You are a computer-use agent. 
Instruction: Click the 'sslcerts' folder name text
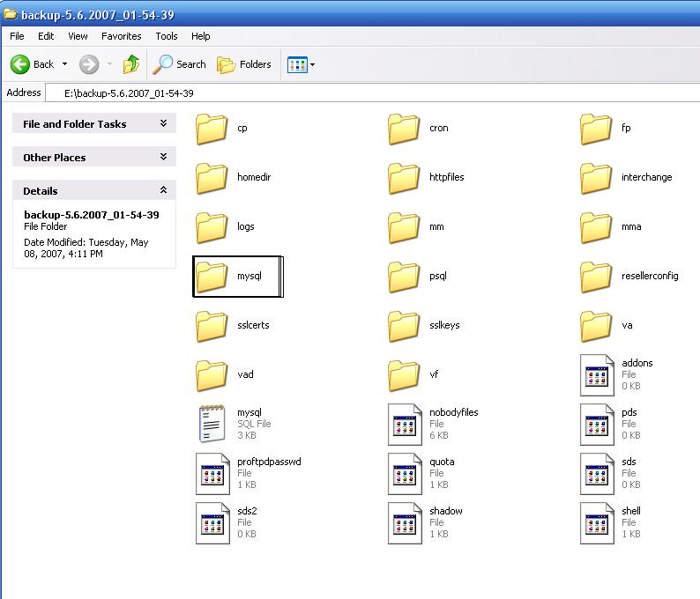253,325
